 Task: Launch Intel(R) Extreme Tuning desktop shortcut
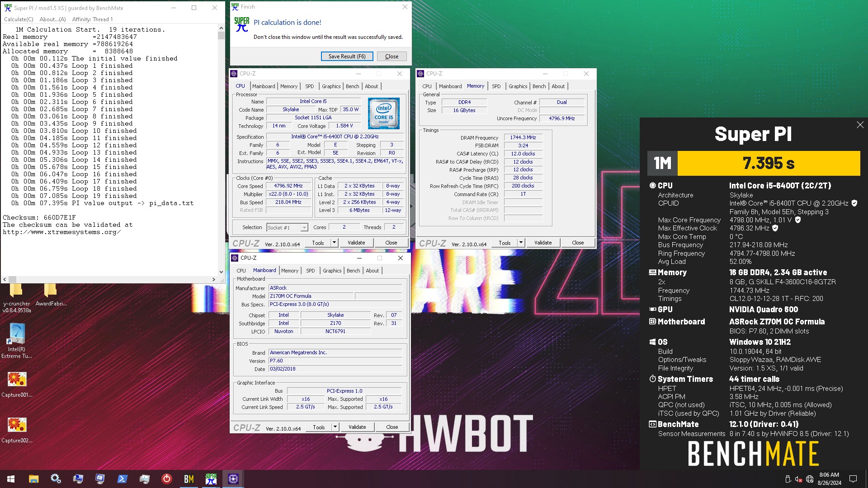point(17,341)
